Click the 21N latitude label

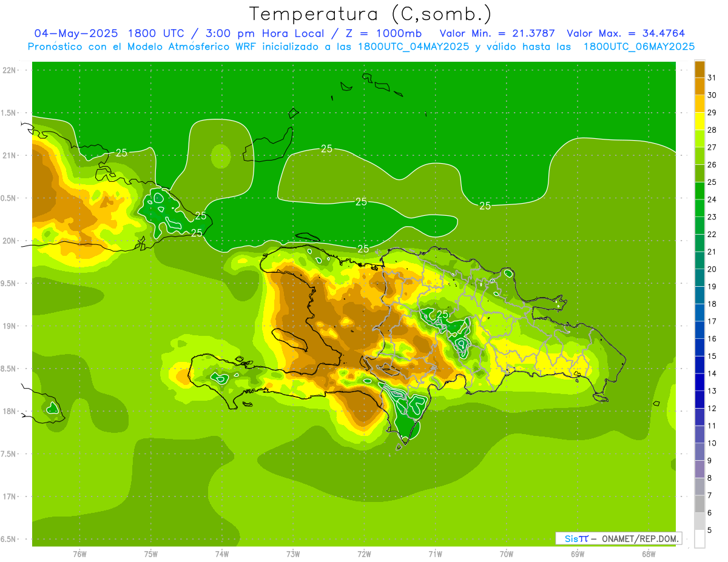click(x=9, y=155)
